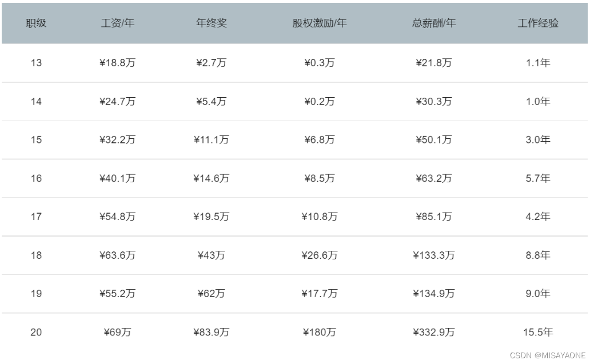594x364 pixels.
Task: Click the ¥8.5万 equity incentive cell
Action: coord(320,178)
